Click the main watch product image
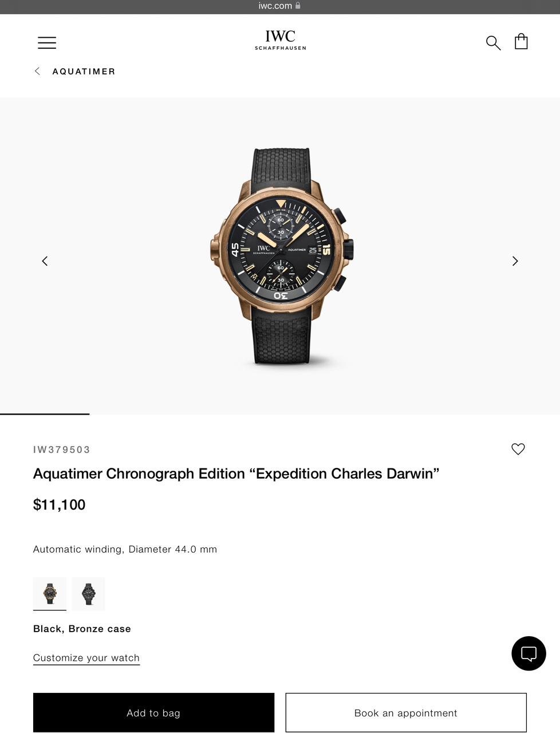 pos(282,256)
